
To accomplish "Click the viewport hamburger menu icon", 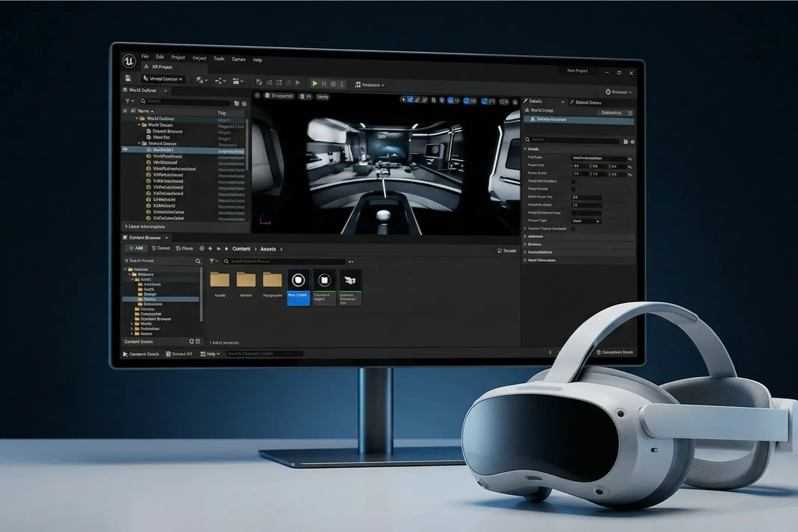I will tap(257, 95).
